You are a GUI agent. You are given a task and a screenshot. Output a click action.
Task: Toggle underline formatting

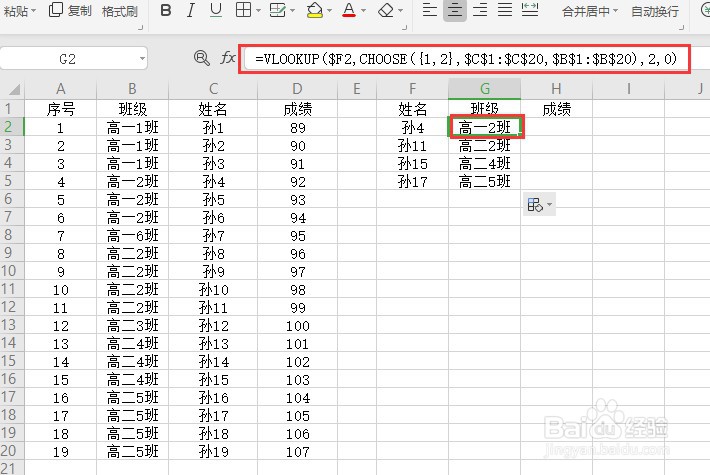pos(216,10)
